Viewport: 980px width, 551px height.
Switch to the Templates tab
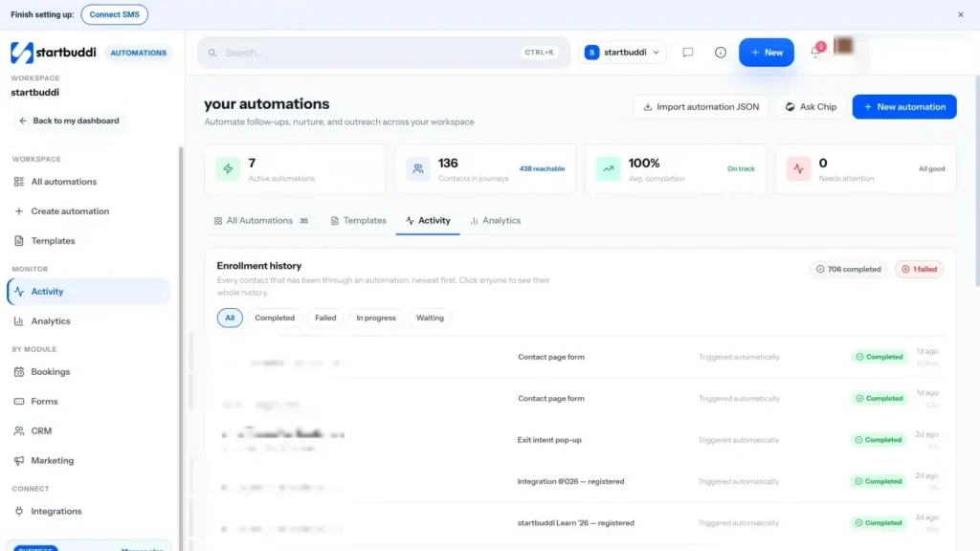pyautogui.click(x=358, y=221)
